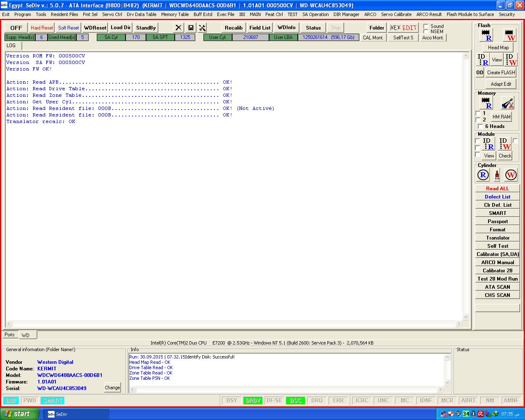Open the Security menu
Image resolution: width=525 pixels, height=420 pixels.
507,14
